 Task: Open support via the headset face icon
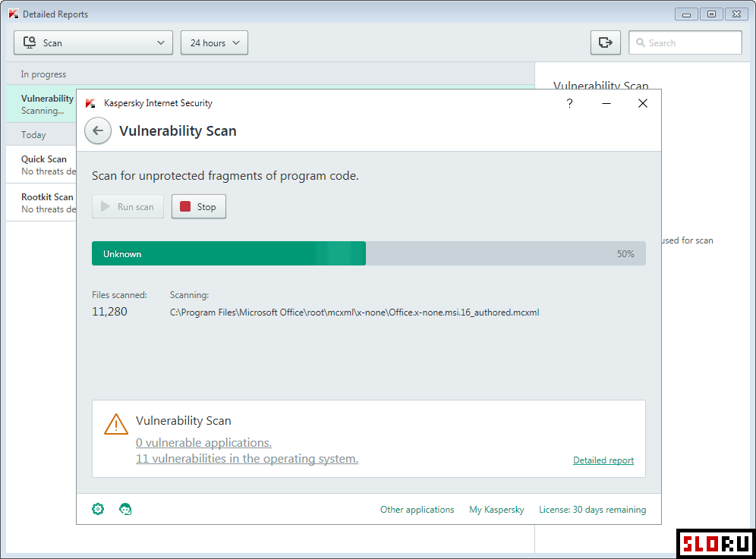pyautogui.click(x=125, y=509)
